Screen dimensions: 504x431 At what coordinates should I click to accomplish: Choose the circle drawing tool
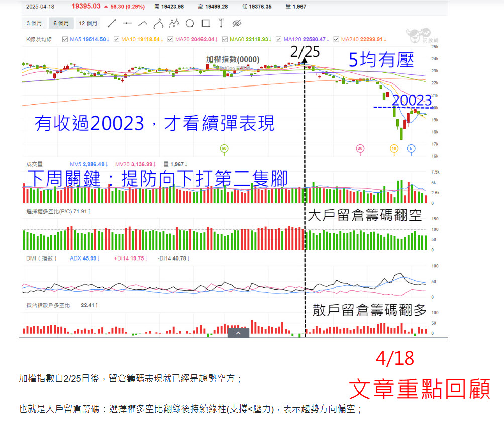click(190, 23)
